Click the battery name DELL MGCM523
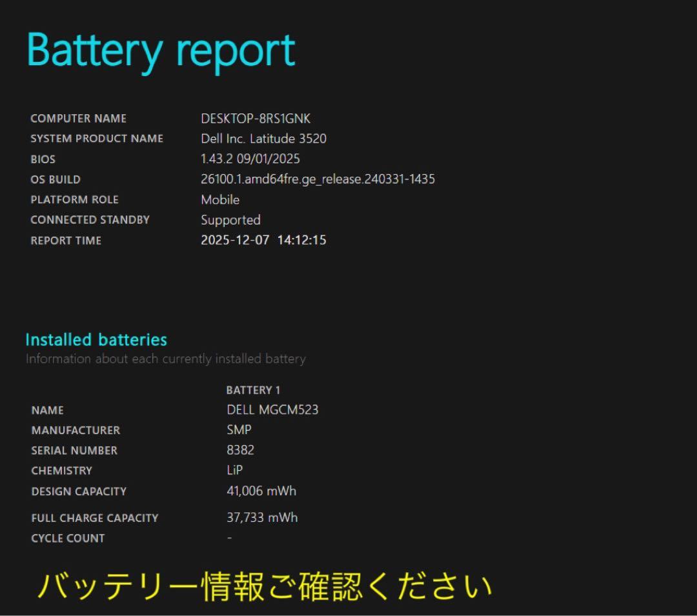 pos(273,410)
